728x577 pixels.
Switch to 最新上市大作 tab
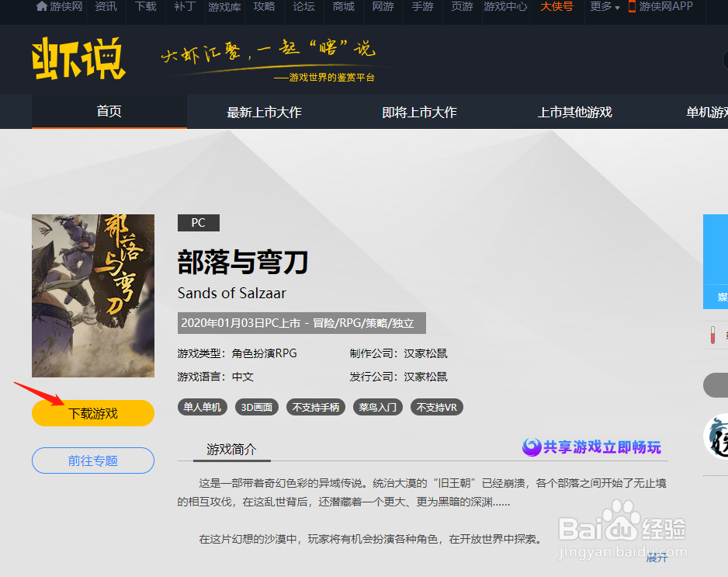point(264,112)
